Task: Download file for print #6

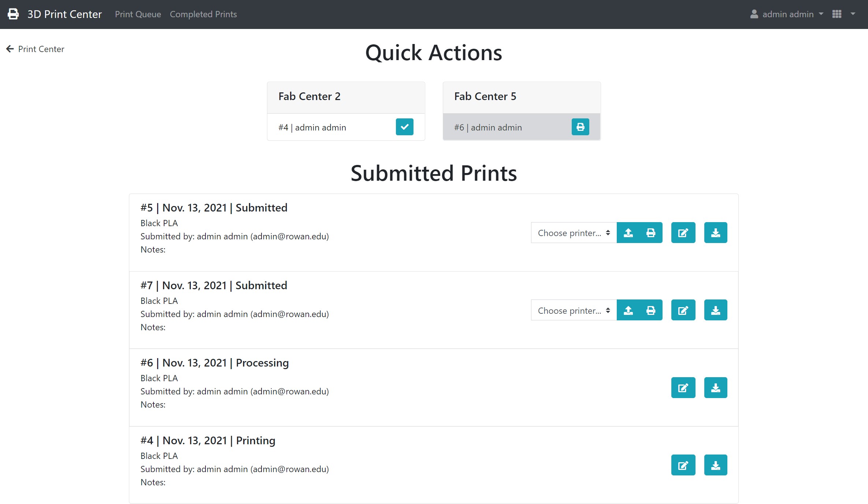Action: coord(716,387)
